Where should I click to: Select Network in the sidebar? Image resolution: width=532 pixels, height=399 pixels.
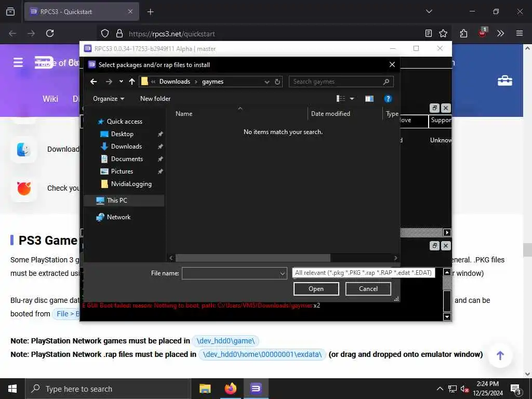coord(118,217)
